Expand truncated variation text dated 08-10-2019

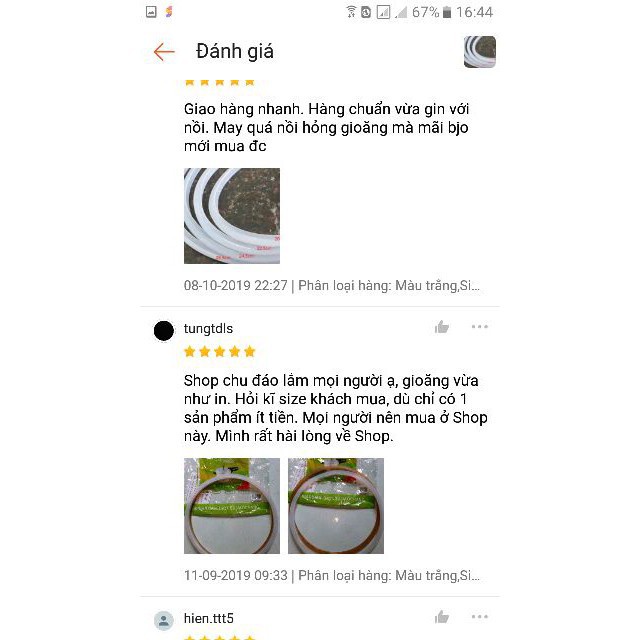(389, 285)
